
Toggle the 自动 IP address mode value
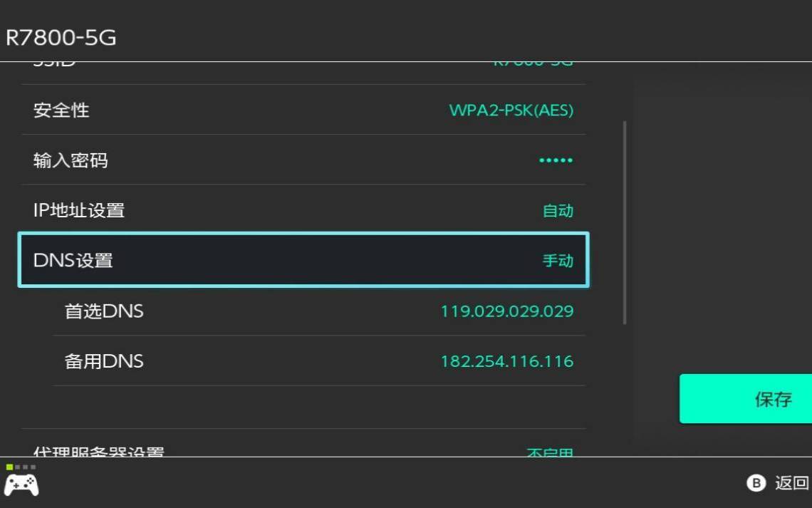[x=557, y=211]
